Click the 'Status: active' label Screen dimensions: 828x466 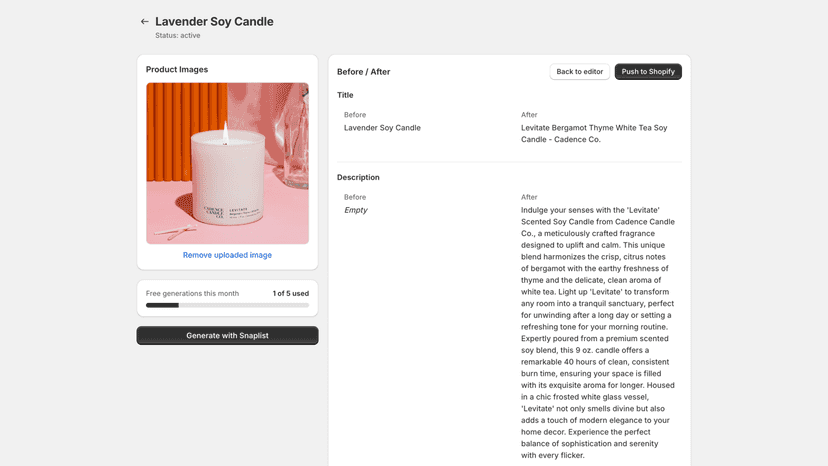177,35
